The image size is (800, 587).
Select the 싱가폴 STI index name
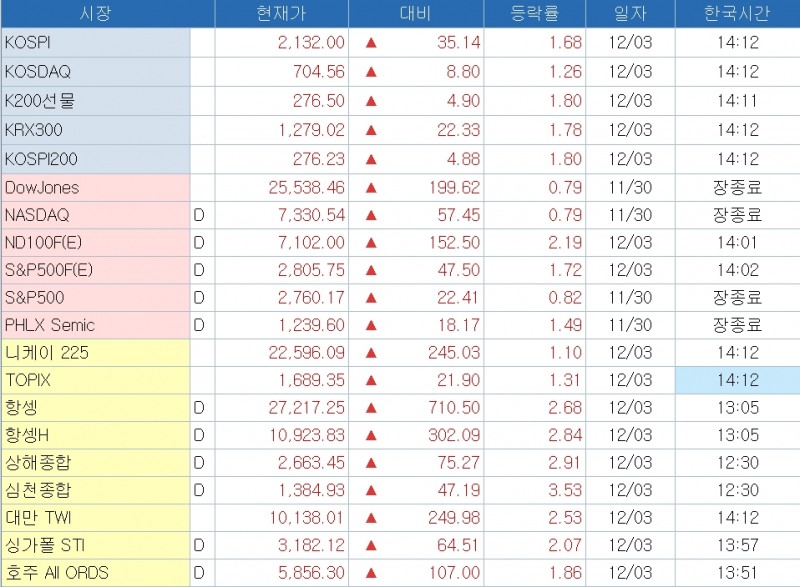pos(45,546)
